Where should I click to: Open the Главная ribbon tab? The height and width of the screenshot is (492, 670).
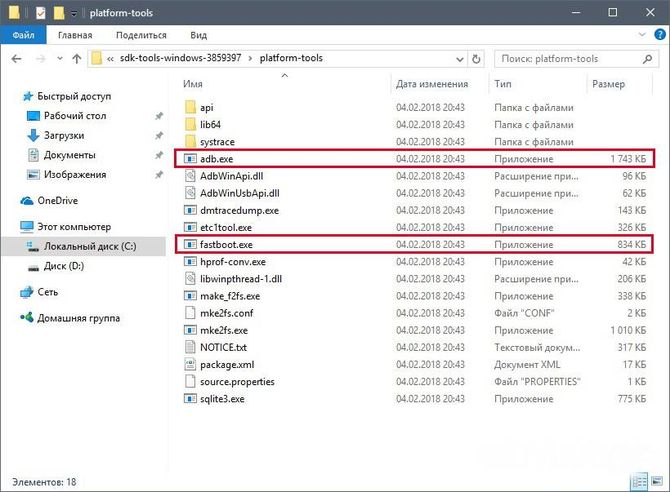[x=75, y=35]
